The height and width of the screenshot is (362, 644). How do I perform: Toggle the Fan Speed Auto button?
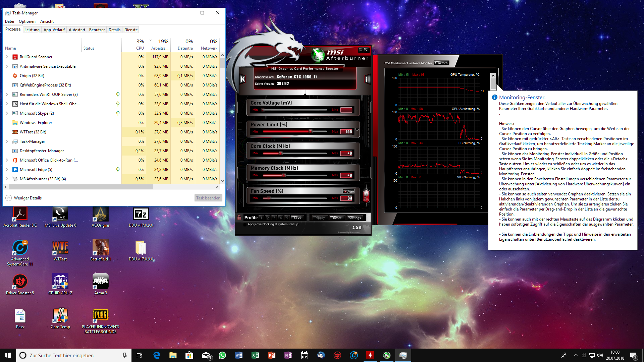pyautogui.click(x=349, y=191)
